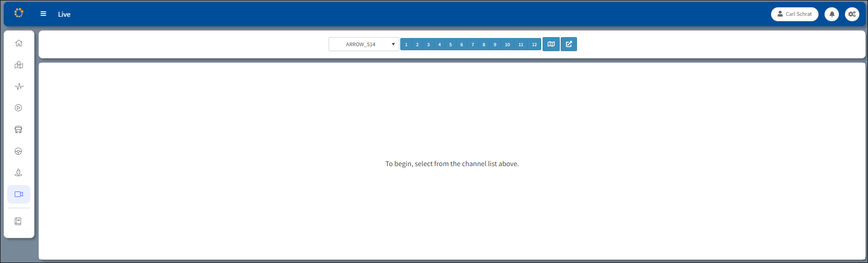
Task: Open the Carl Schrat user menu
Action: tap(795, 14)
